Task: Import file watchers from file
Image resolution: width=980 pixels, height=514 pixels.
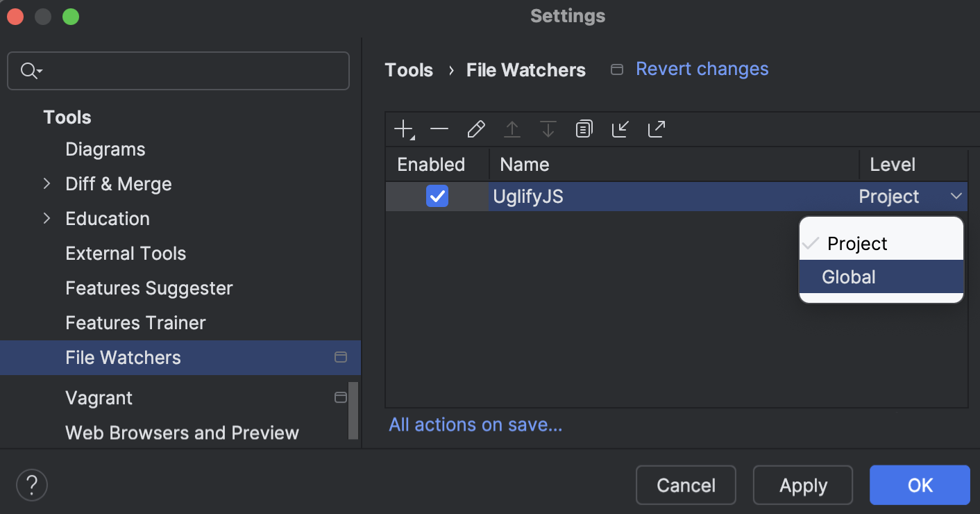Action: coord(620,128)
